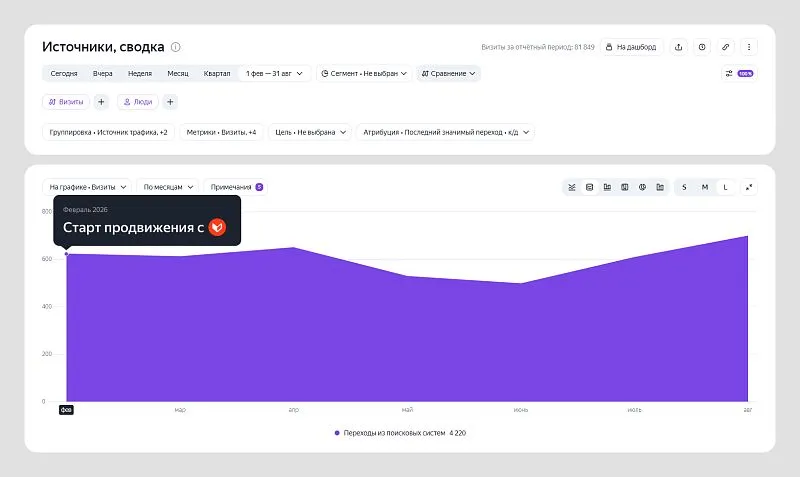
Task: Select the pie chart view icon
Action: (642, 187)
